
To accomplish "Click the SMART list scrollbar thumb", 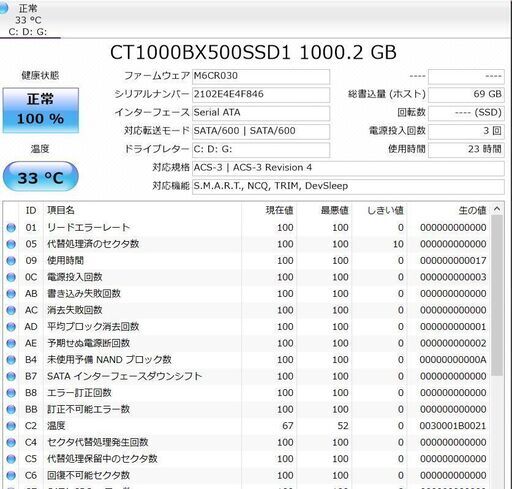I will point(497,295).
